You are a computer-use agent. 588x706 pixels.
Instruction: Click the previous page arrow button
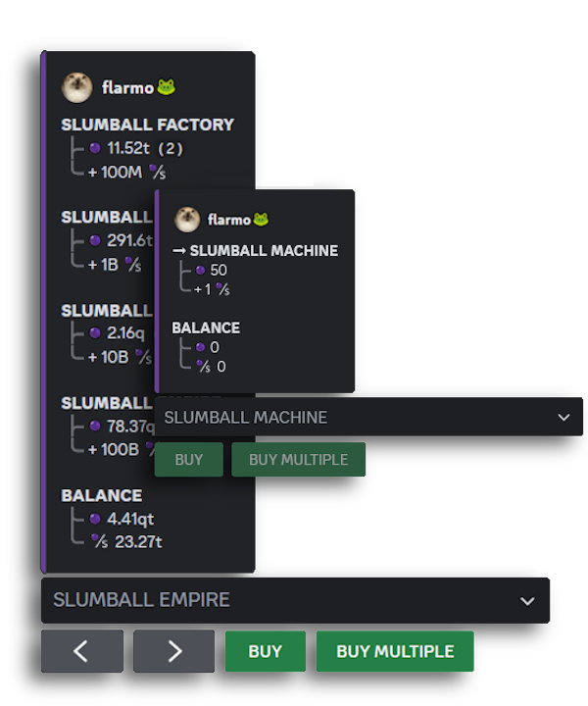pos(82,651)
